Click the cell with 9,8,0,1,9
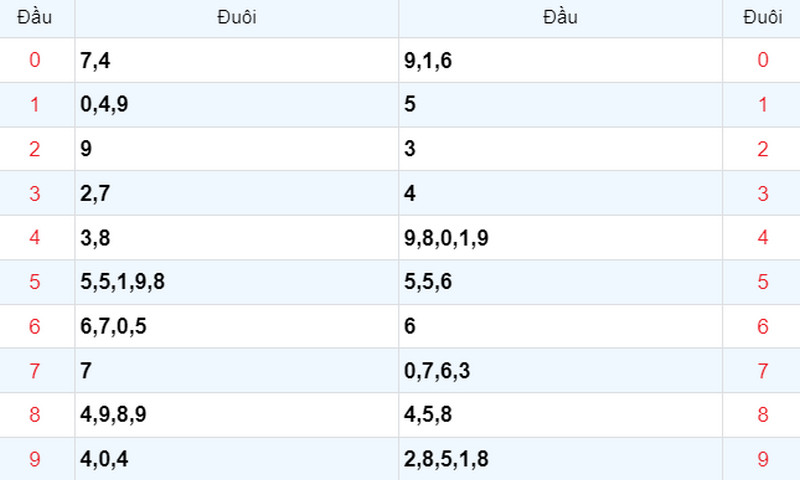 [560, 238]
